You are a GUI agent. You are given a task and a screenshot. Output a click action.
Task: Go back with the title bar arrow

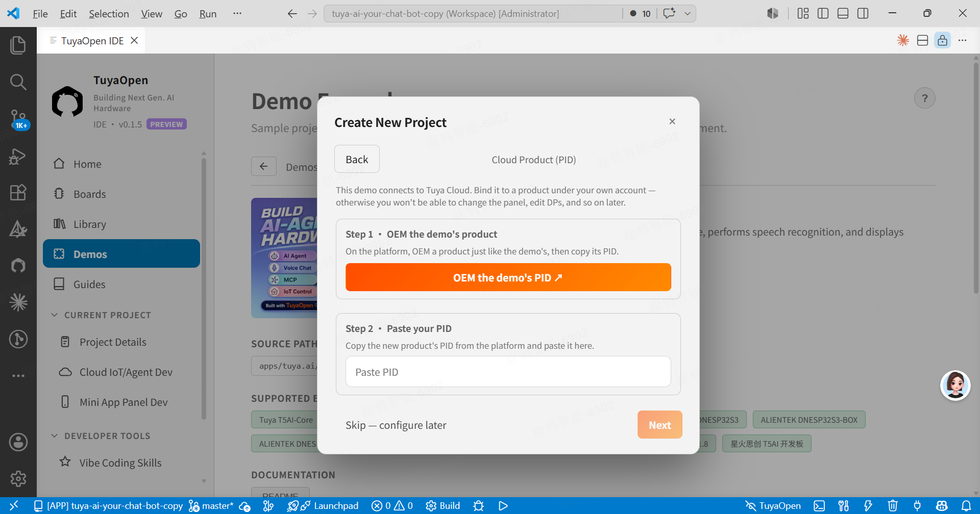(292, 14)
